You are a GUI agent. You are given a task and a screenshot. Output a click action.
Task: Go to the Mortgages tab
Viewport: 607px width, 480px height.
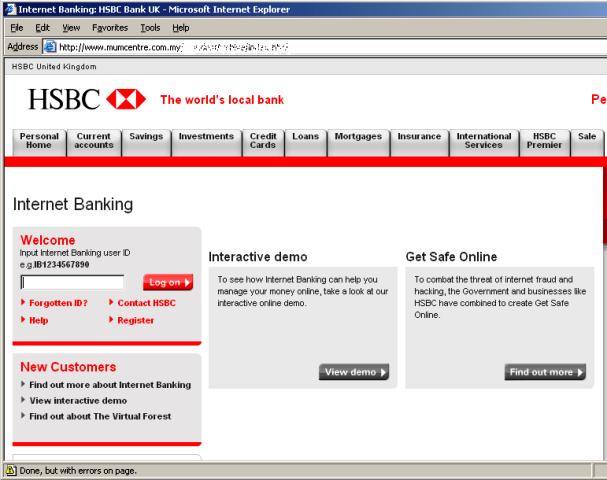tap(358, 142)
